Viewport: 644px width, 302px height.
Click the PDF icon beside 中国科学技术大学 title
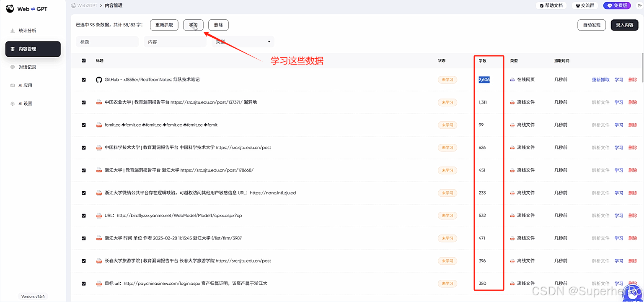99,148
